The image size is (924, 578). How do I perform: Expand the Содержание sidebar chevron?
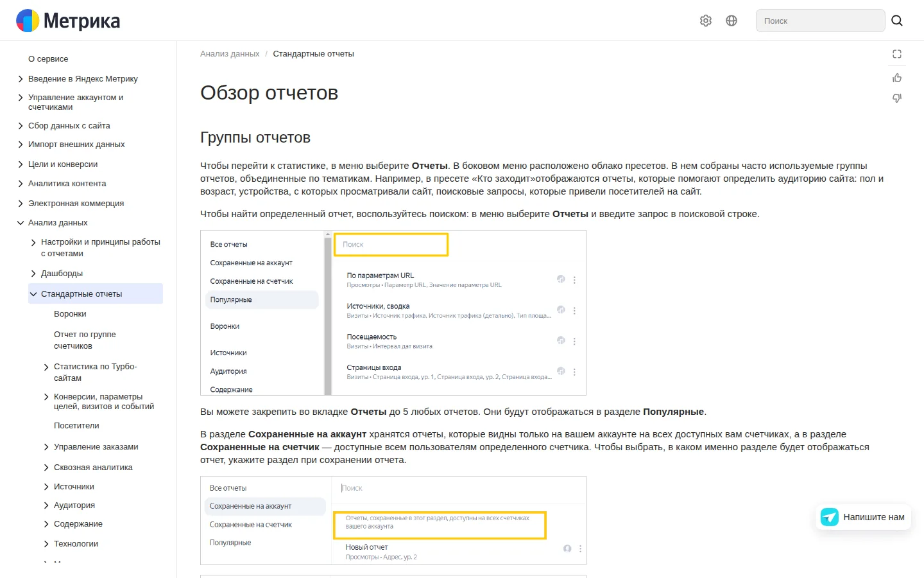point(46,524)
